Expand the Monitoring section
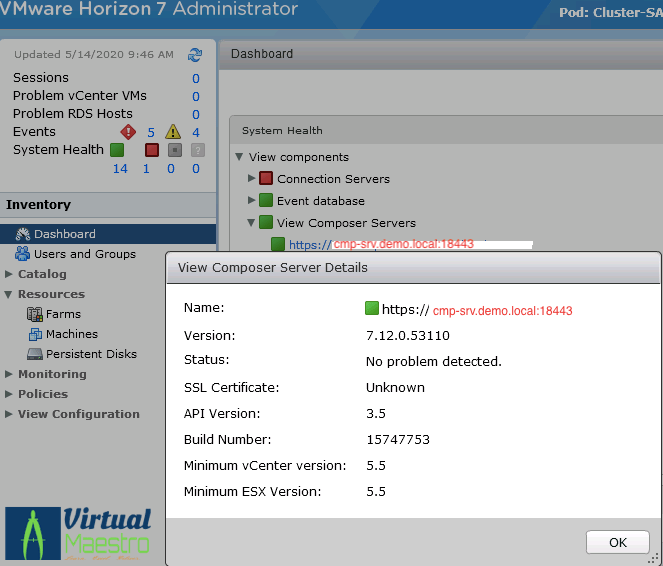 coord(9,374)
